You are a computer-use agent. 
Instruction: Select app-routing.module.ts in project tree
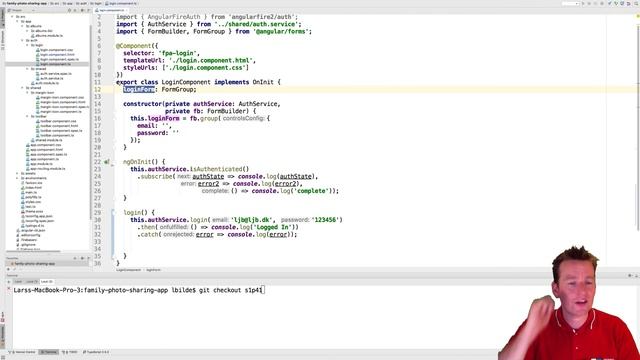point(47,169)
